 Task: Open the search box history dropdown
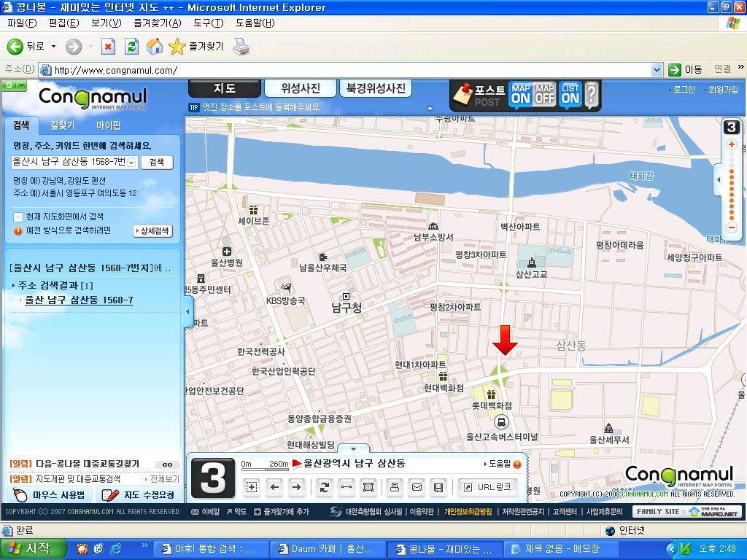click(131, 163)
